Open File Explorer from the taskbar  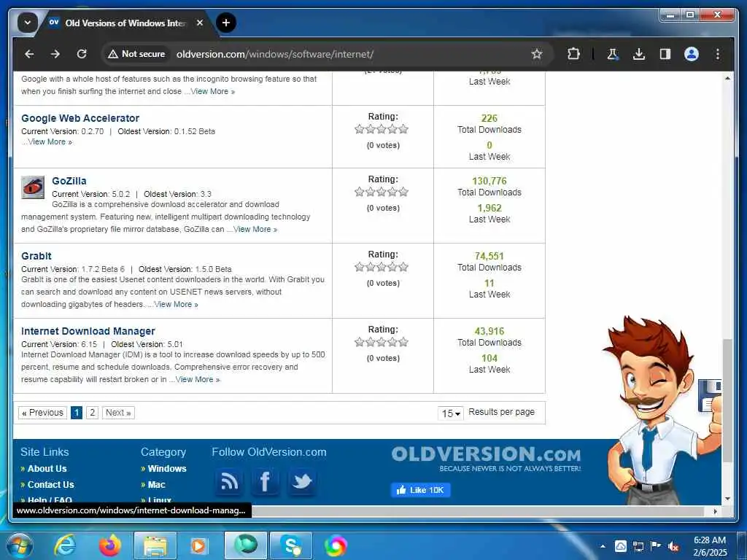point(155,545)
